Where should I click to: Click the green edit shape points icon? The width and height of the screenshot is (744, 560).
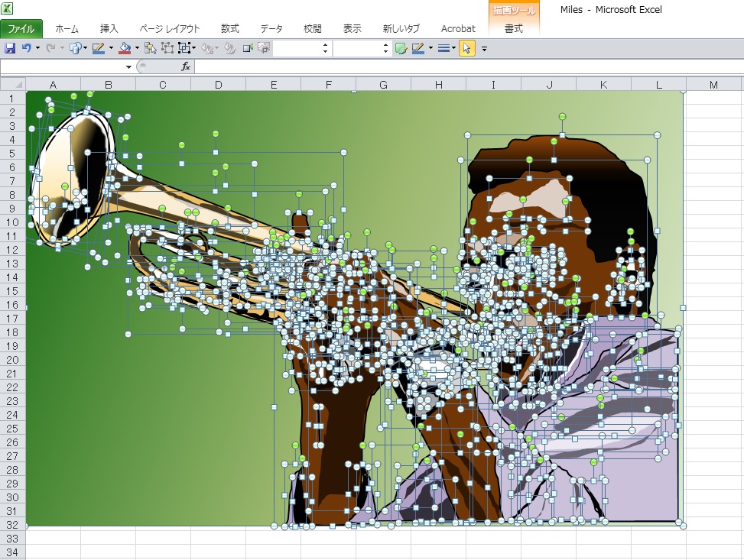(x=401, y=48)
